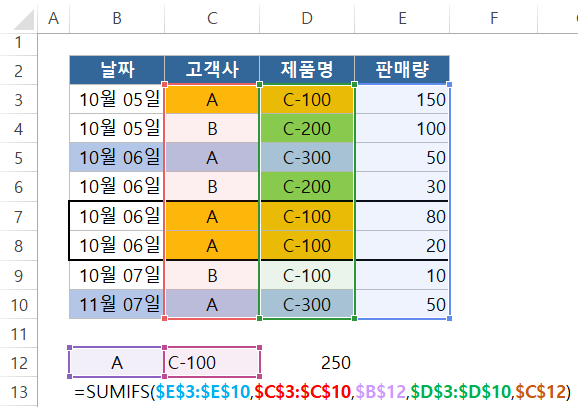Select date cell in row 5

click(x=117, y=157)
